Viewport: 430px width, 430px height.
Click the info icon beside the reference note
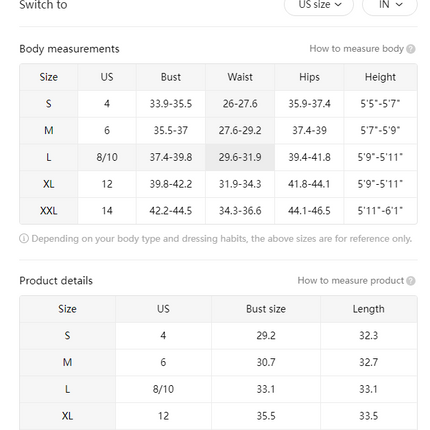[x=24, y=239]
